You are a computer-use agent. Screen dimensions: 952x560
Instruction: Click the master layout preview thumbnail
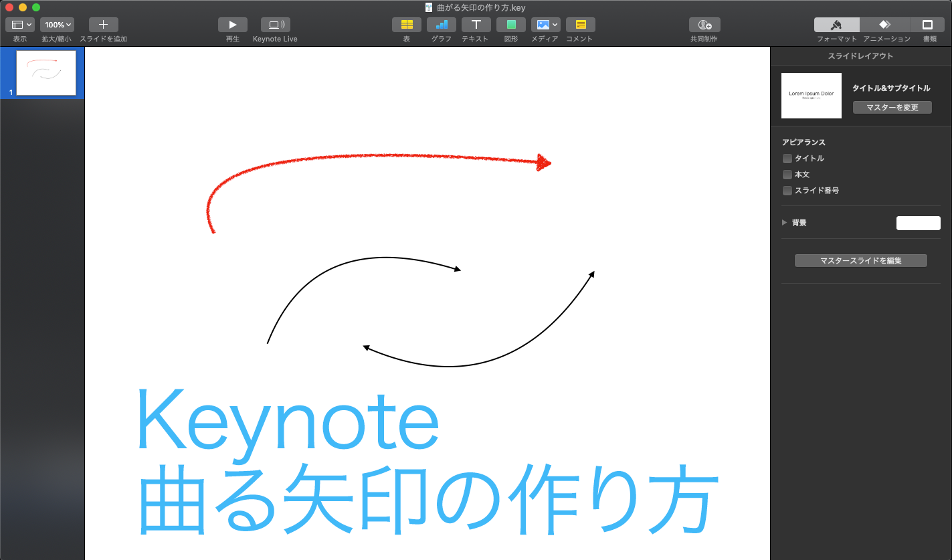[x=812, y=96]
